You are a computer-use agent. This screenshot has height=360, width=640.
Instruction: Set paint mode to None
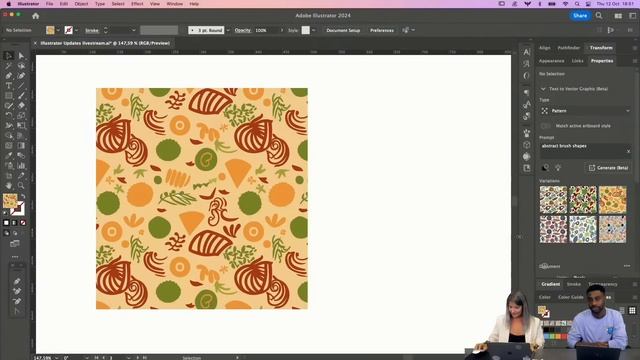tap(23, 223)
